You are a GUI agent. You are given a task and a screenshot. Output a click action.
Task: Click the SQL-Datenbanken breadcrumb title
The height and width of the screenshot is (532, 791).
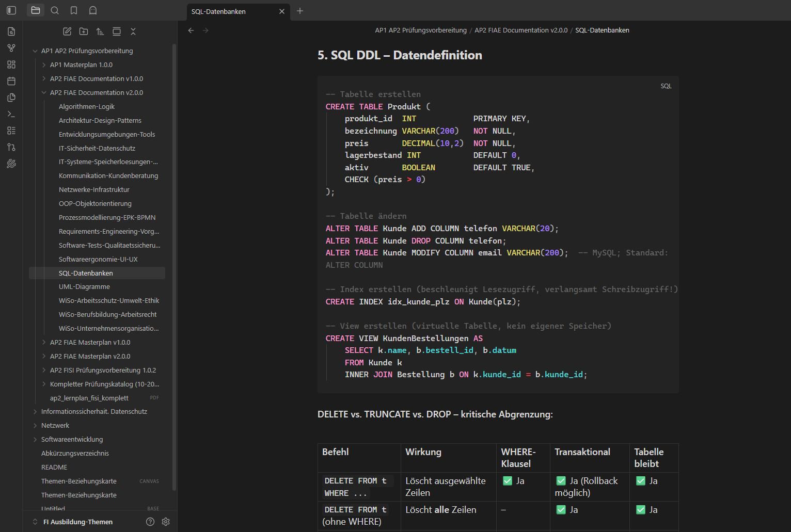(x=602, y=30)
